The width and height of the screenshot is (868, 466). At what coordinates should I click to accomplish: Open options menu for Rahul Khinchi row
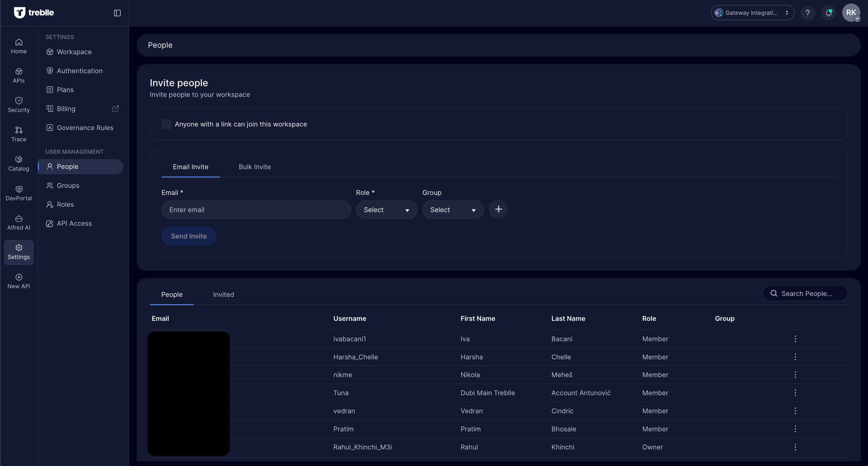point(795,447)
